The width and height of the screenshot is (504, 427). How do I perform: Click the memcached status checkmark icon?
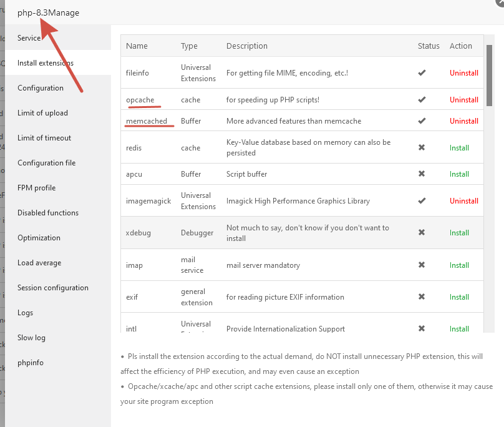(x=422, y=121)
